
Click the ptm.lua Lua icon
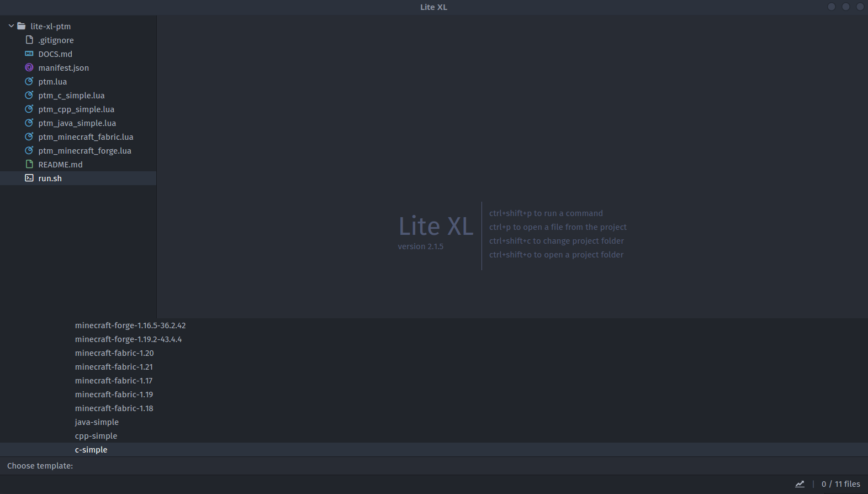pyautogui.click(x=29, y=81)
